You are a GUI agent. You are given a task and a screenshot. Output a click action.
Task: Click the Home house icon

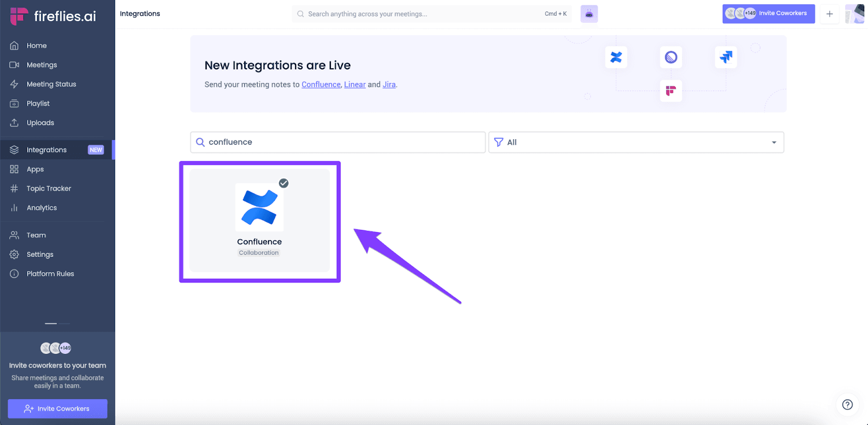click(x=14, y=46)
